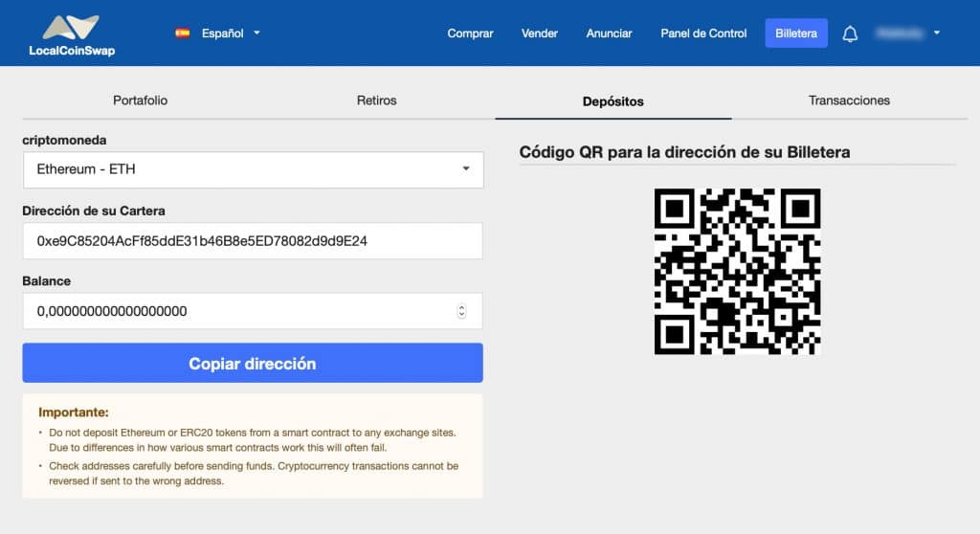Click the blurred username in header

900,33
